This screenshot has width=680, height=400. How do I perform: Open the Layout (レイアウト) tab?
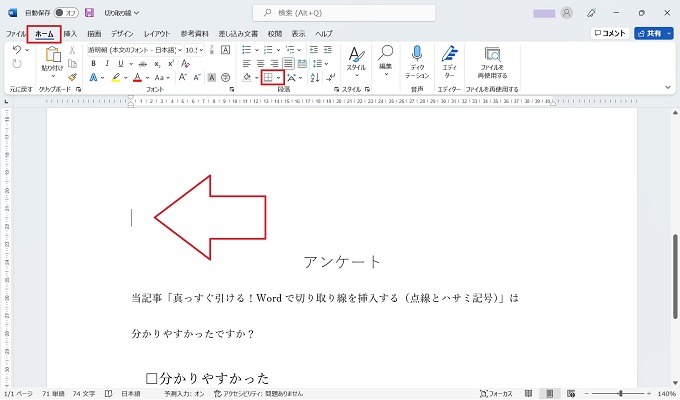point(157,33)
